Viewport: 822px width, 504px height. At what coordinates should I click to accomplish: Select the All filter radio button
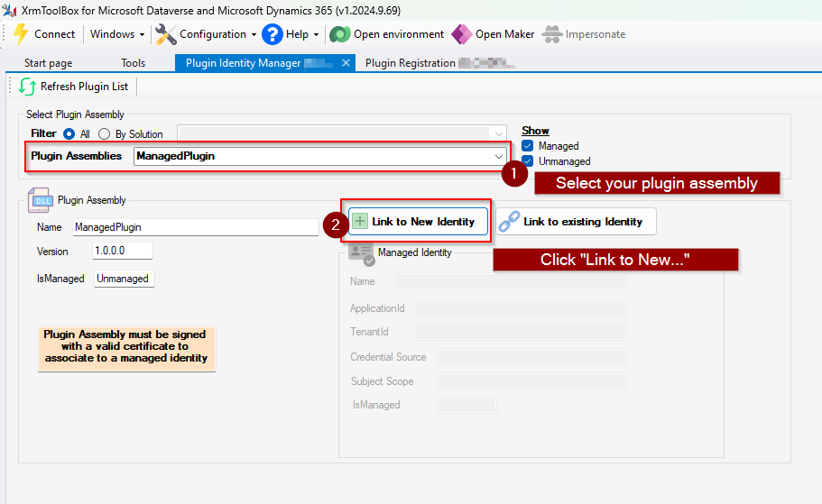coord(69,134)
